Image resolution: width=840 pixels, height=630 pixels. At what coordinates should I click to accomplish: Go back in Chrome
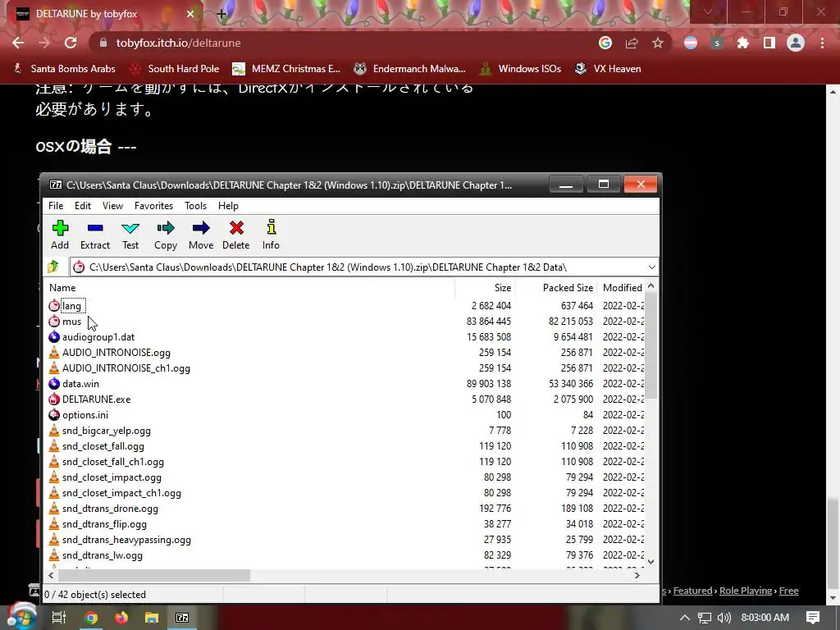tap(18, 43)
